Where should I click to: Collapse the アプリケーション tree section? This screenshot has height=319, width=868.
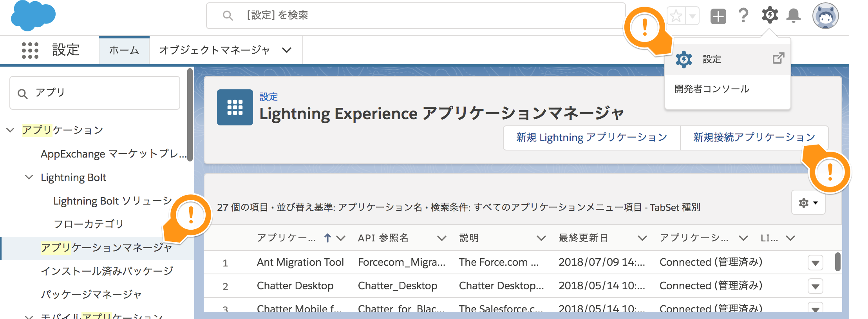point(11,130)
